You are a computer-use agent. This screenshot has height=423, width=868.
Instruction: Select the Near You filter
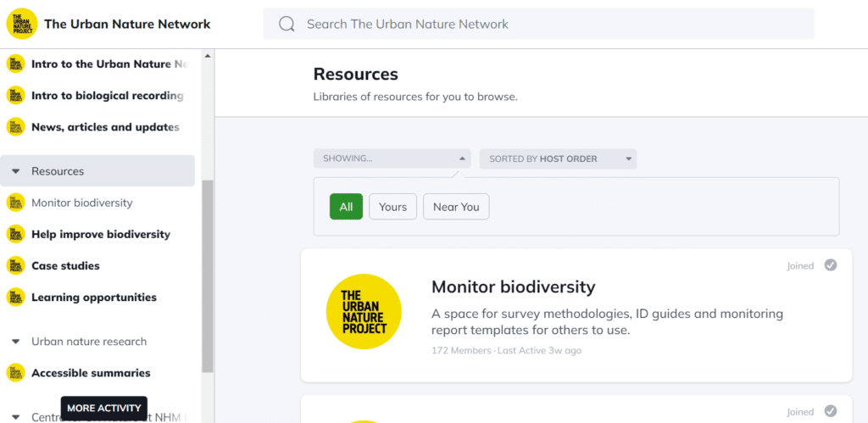(x=456, y=207)
